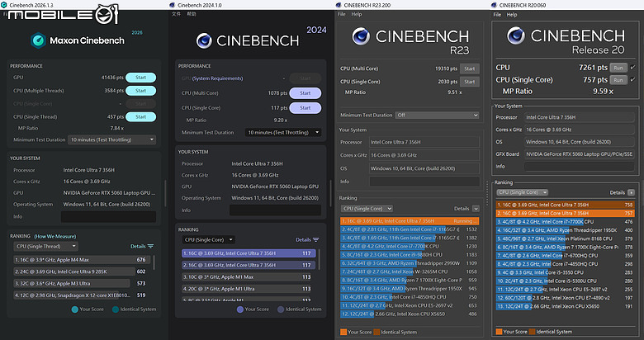Start CPU (Single Thread) test in Cinebench 2026
The image size is (644, 340).
[140, 116]
